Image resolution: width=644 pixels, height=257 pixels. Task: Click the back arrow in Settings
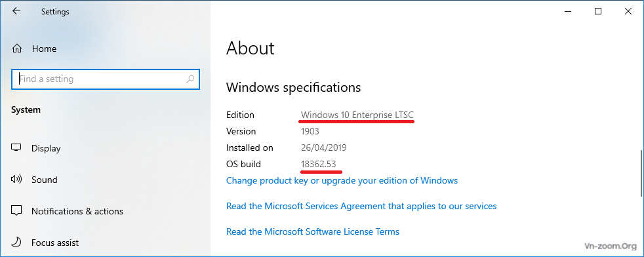tap(16, 12)
